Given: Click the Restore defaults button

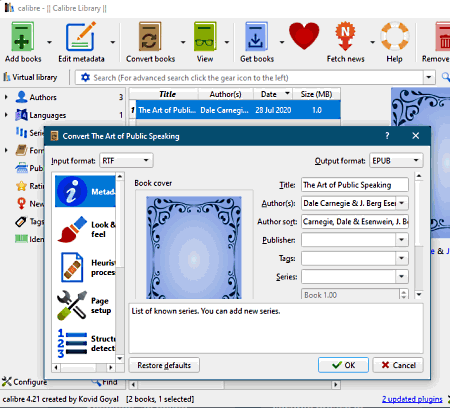Looking at the screenshot, I should [x=164, y=365].
